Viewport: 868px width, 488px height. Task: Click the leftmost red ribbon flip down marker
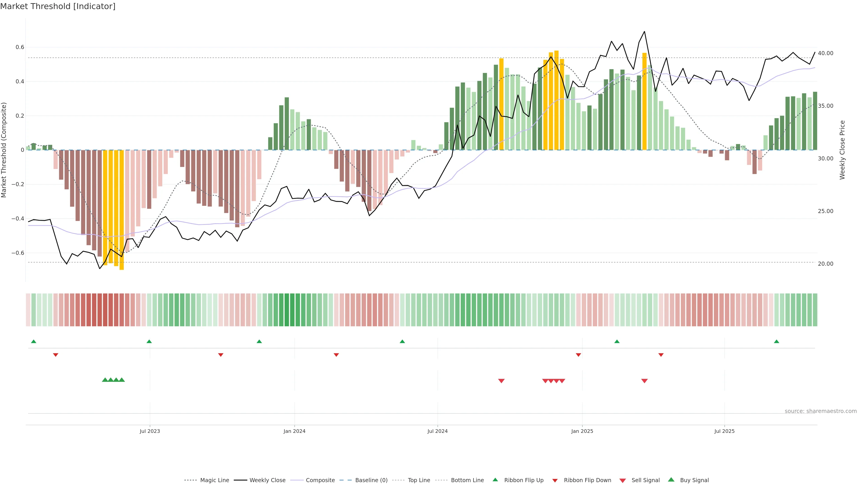click(x=56, y=355)
